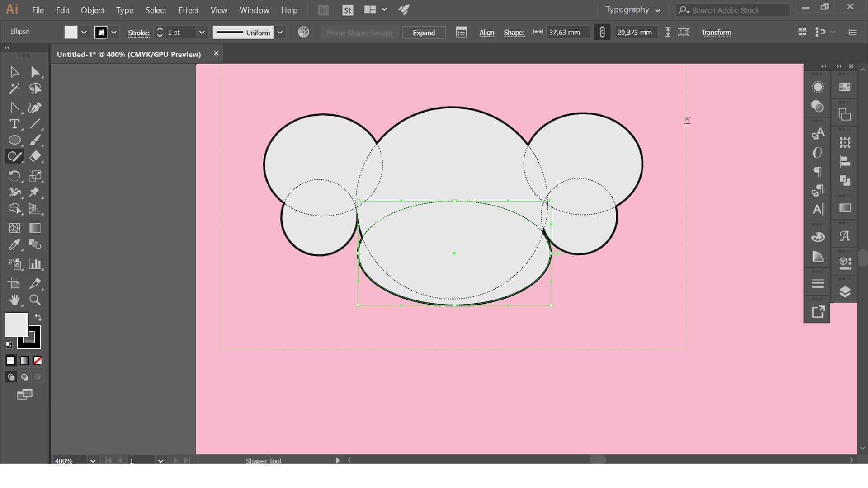Select the Zoom tool

point(35,300)
